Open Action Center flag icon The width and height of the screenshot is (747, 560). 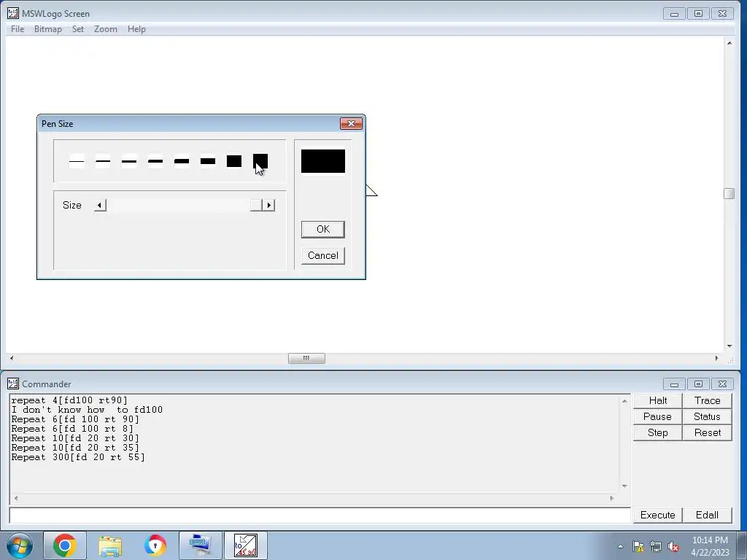(638, 546)
